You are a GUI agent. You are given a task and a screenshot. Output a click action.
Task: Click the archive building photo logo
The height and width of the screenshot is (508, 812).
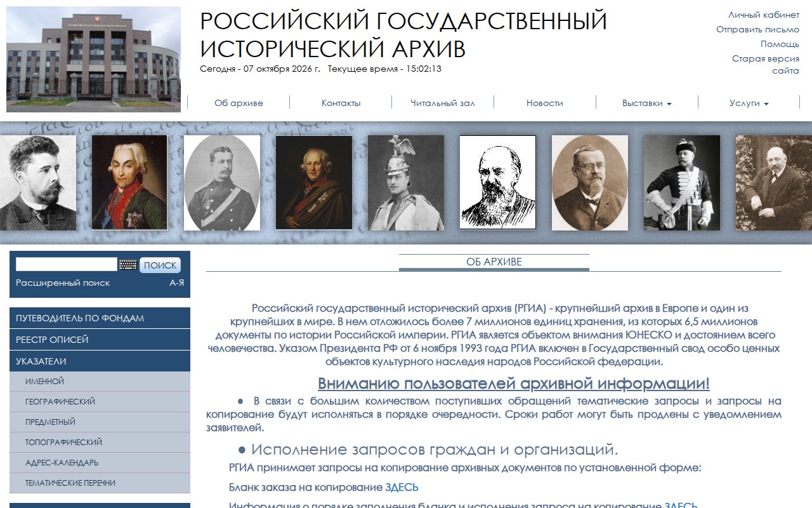(x=93, y=59)
